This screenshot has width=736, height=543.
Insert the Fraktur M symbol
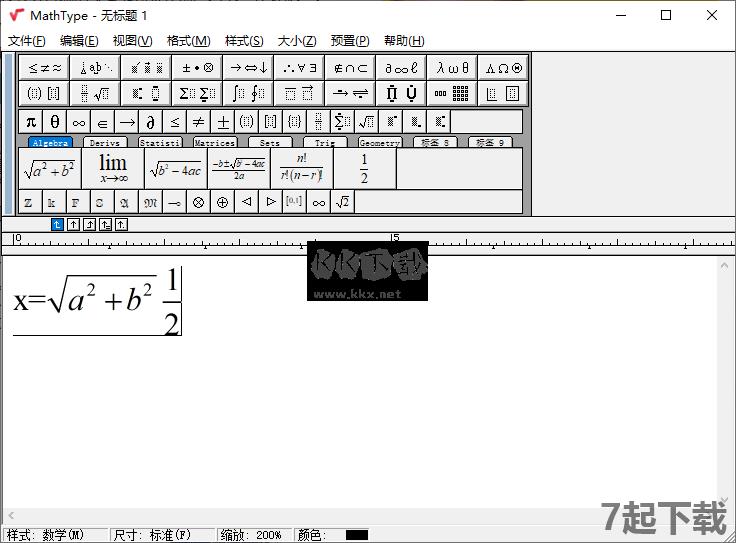click(151, 202)
